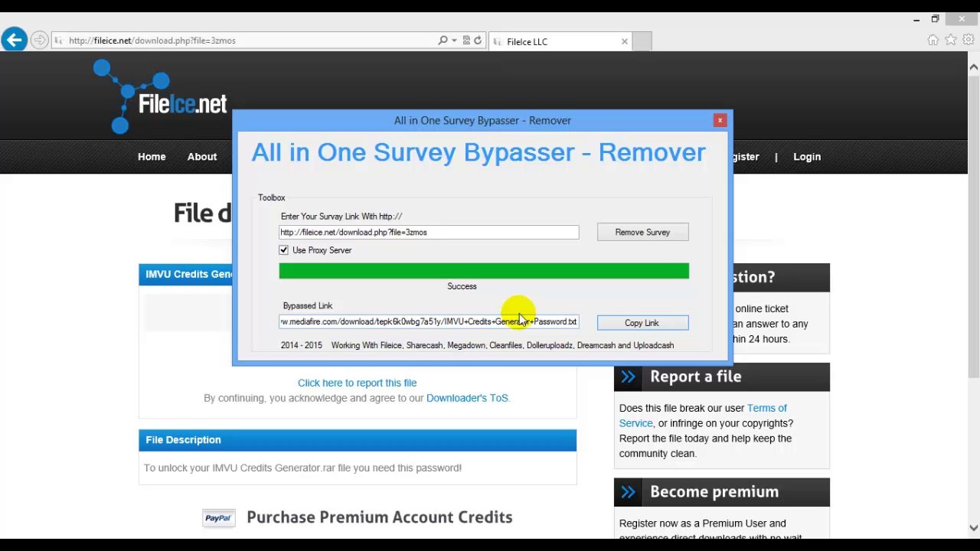The height and width of the screenshot is (551, 980).
Task: Click the 'Report a file' heading text
Action: click(695, 377)
